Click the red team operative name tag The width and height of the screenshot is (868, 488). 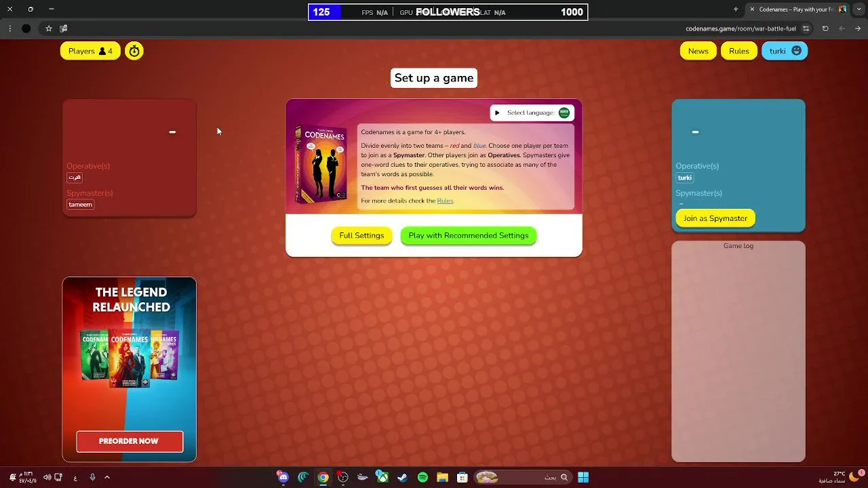click(75, 178)
